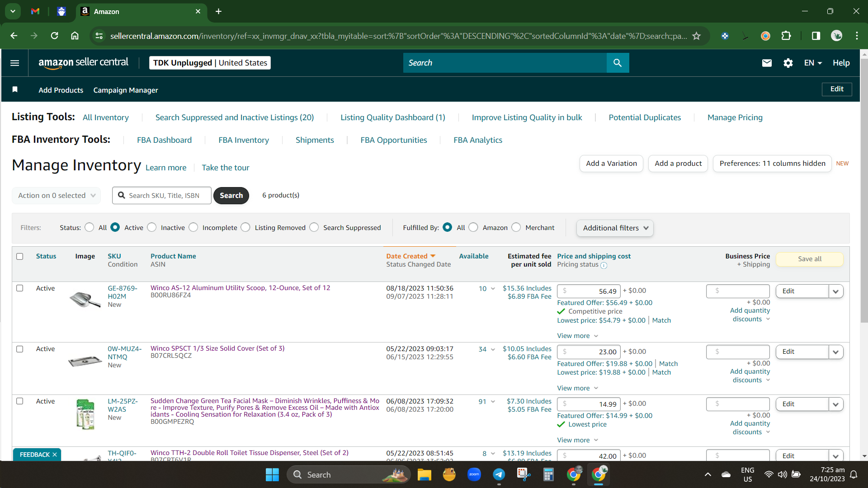This screenshot has height=488, width=868.
Task: Expand available quantity details for 34 units
Action: [x=493, y=349]
